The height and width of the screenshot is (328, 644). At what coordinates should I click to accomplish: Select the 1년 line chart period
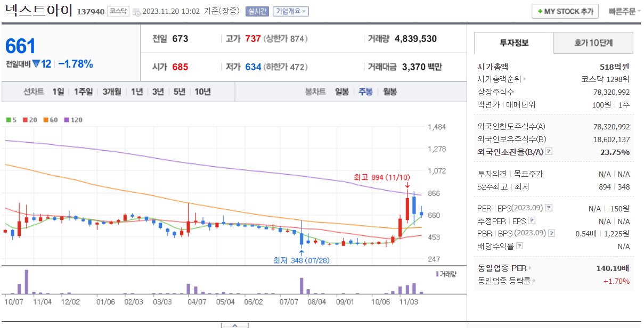[x=137, y=92]
